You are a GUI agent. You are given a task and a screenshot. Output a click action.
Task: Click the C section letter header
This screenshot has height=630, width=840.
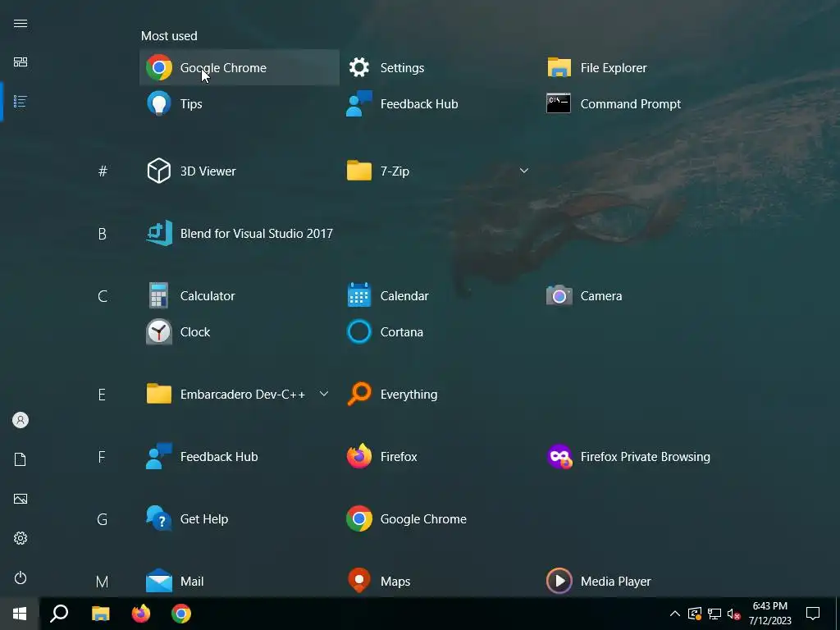pos(103,295)
